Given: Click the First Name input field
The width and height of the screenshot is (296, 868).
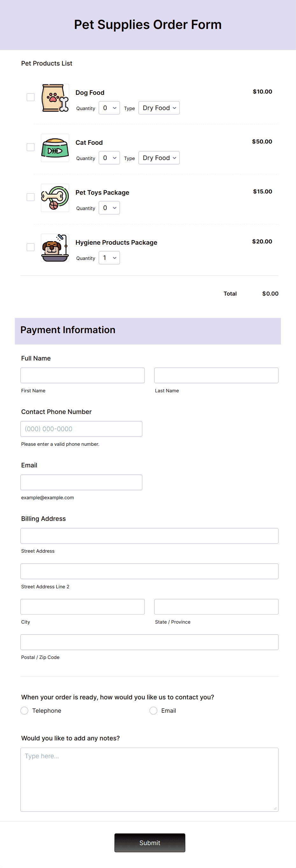Looking at the screenshot, I should [x=82, y=375].
